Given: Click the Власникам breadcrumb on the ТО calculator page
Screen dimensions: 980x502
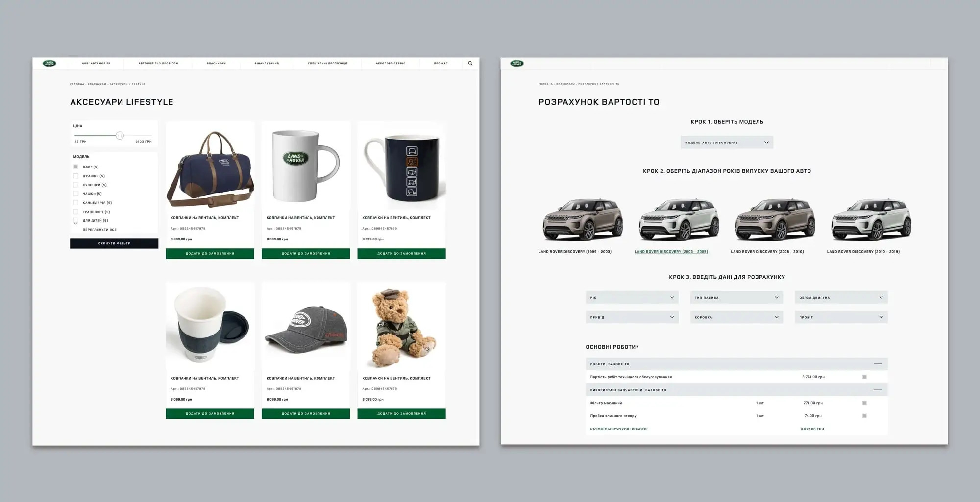Looking at the screenshot, I should coord(565,84).
